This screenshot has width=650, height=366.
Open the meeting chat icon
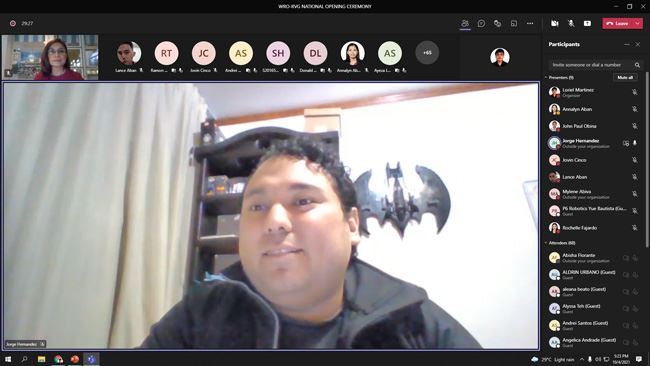[x=481, y=24]
